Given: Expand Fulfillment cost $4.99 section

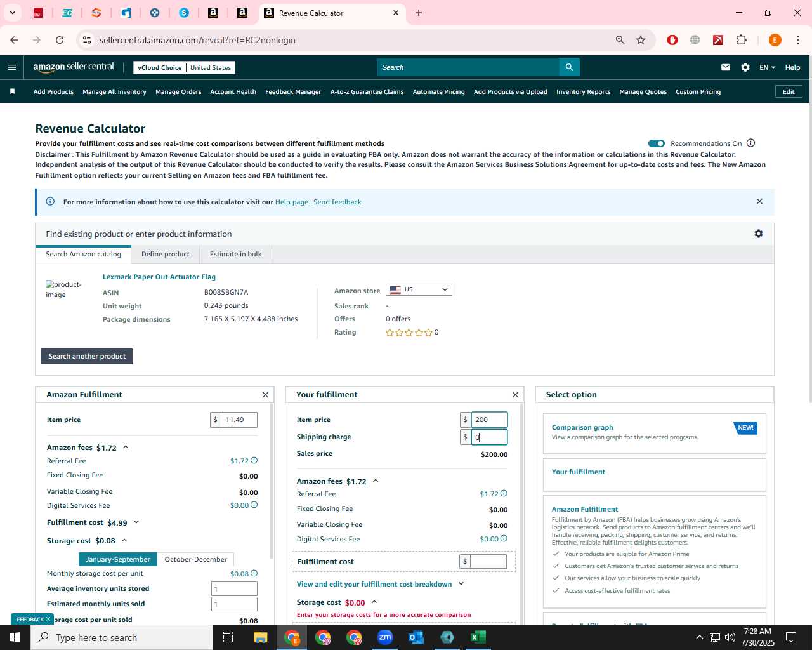Looking at the screenshot, I should pos(136,522).
